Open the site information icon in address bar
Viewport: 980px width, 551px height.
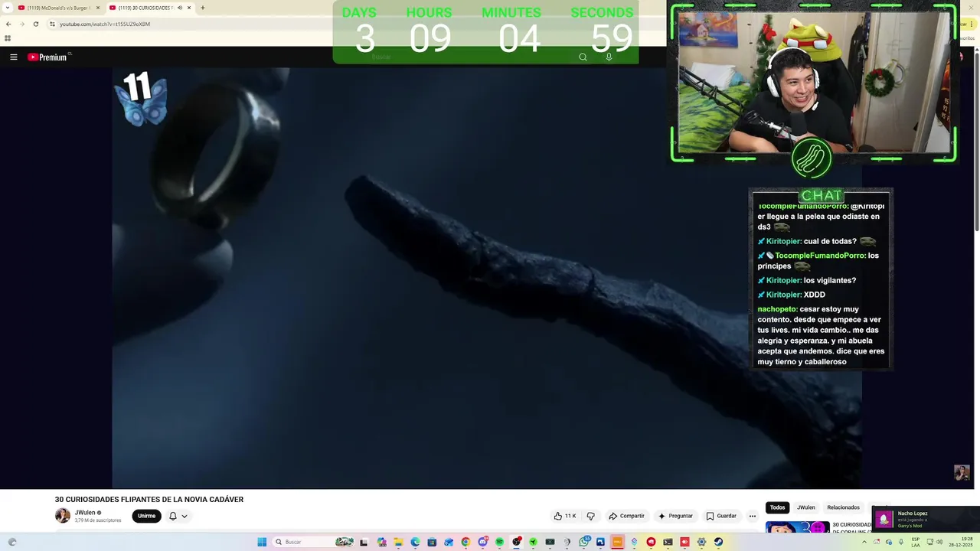[52, 24]
